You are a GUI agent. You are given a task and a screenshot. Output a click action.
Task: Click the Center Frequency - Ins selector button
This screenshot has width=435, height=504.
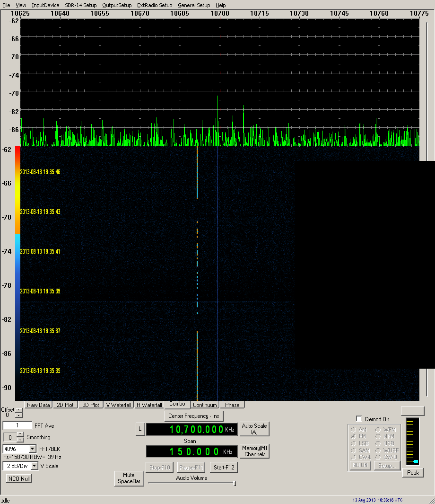tap(194, 416)
